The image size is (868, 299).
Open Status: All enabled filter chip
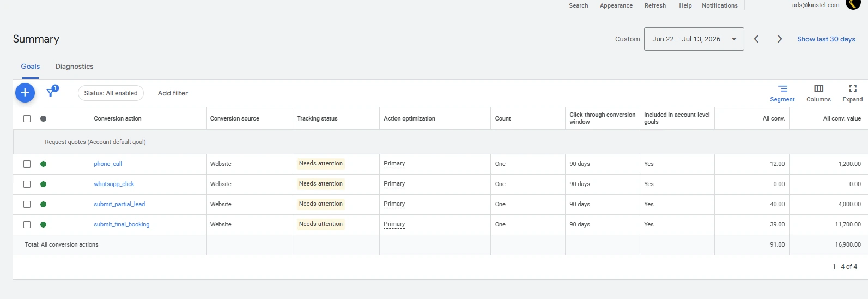[x=111, y=93]
